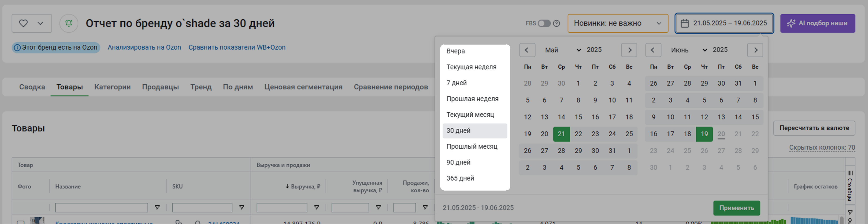Open the Скрытых колонок: 70 link
This screenshot has height=224, width=868.
coord(822,148)
